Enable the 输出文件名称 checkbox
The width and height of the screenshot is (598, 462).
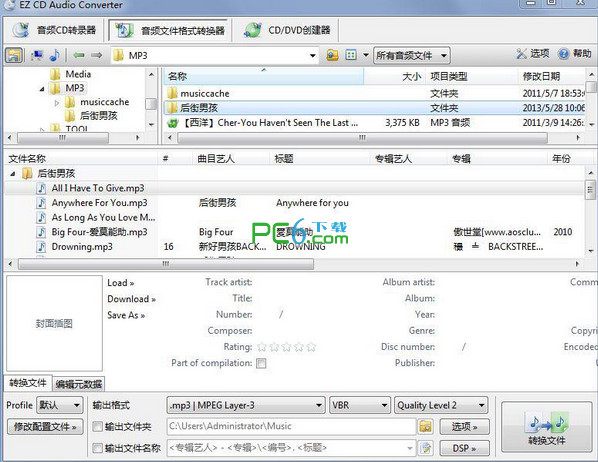(98, 448)
